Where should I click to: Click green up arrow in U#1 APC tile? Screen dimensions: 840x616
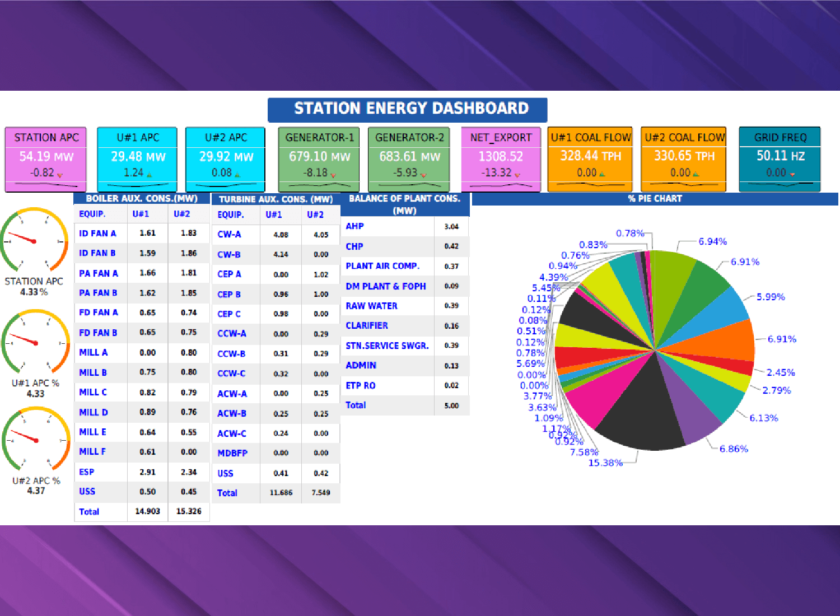tap(149, 175)
